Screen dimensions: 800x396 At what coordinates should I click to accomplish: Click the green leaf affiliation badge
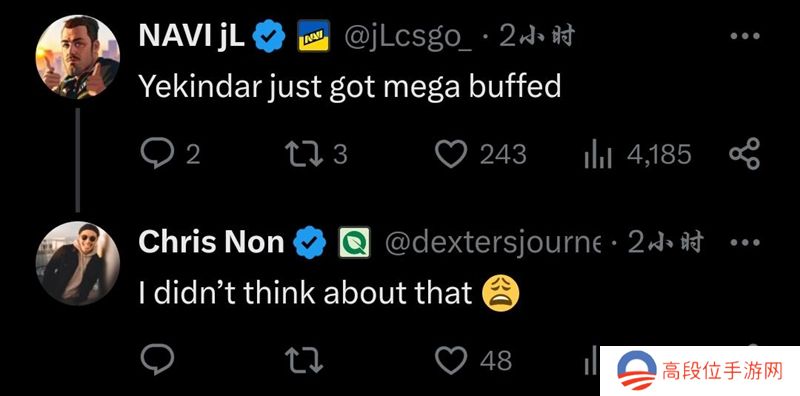tap(355, 242)
